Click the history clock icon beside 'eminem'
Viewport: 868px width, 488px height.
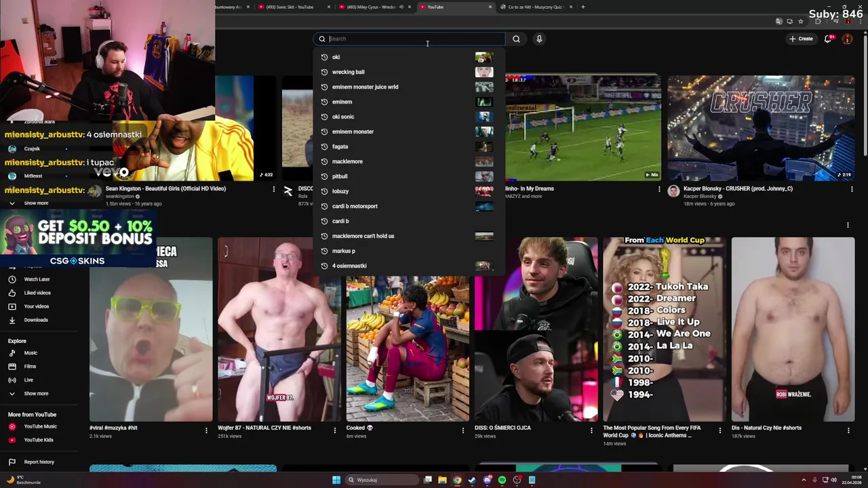[325, 102]
